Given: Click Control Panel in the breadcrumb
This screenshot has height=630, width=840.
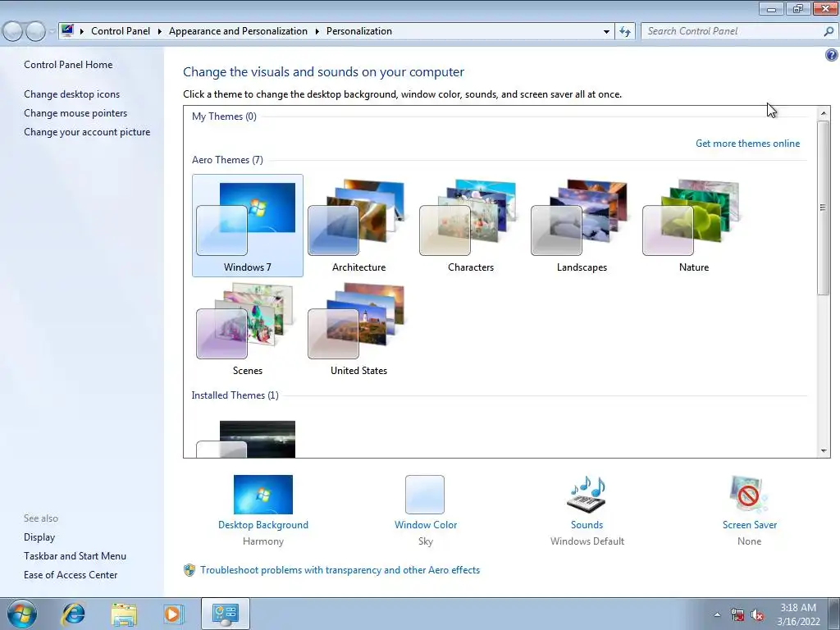Looking at the screenshot, I should 121,31.
